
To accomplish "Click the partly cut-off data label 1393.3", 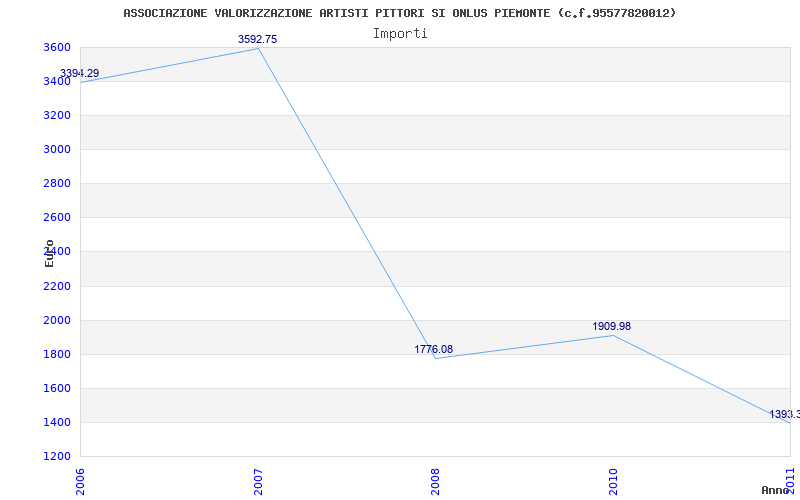I will pyautogui.click(x=784, y=414).
